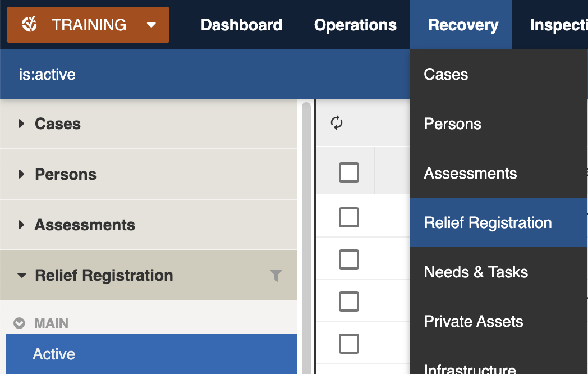Click the filter funnel icon beside Relief Registration
This screenshot has width=588, height=374.
tap(275, 275)
